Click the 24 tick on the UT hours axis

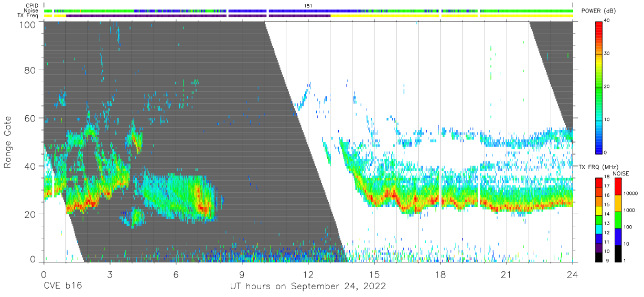(x=572, y=274)
